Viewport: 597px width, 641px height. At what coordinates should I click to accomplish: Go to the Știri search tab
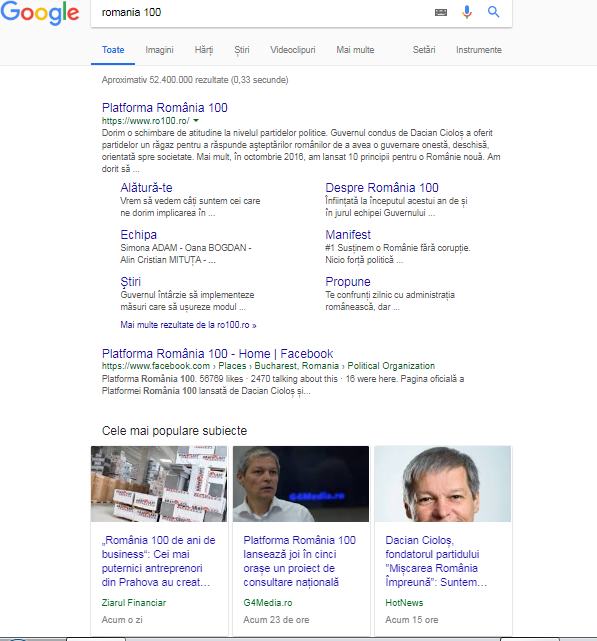(242, 50)
